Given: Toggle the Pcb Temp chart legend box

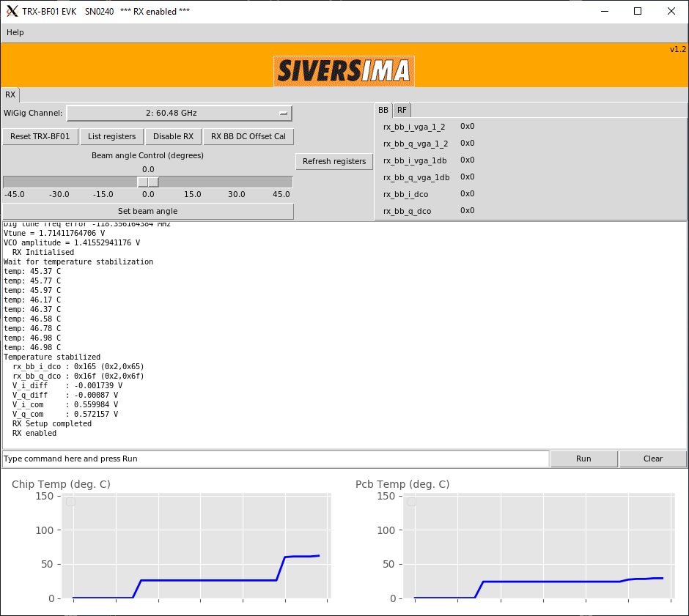Looking at the screenshot, I should coord(412,502).
